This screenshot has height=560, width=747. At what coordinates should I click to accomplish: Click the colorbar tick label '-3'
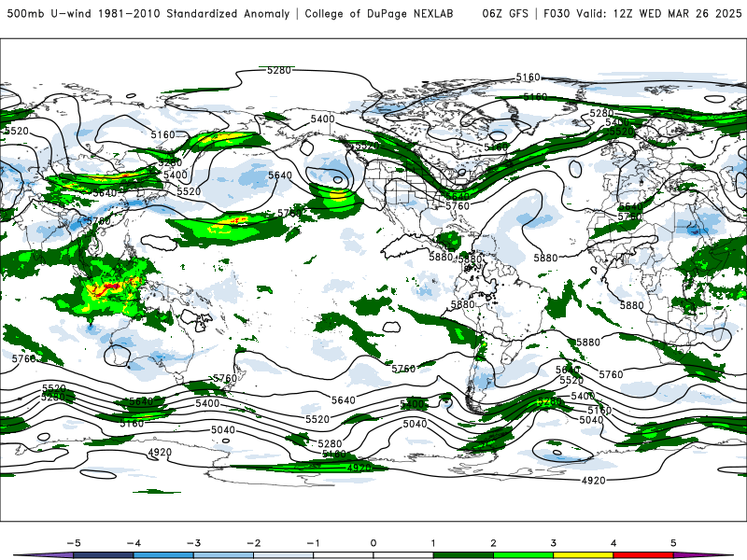[193, 543]
